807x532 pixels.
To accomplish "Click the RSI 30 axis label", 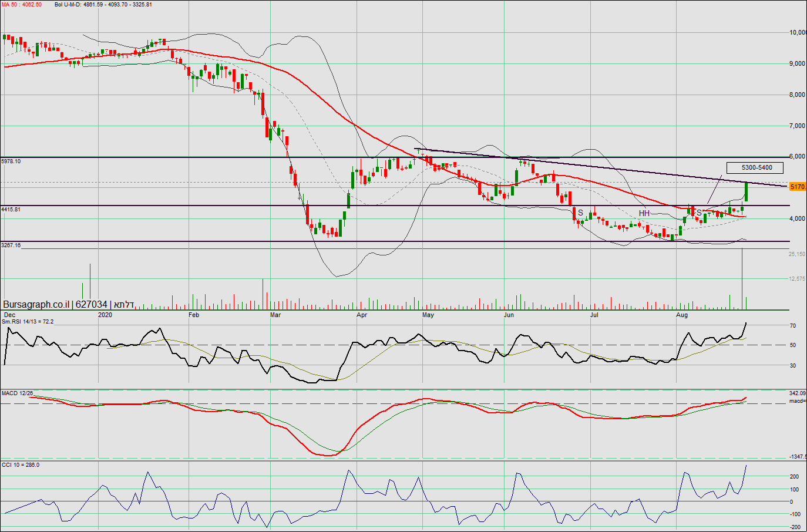I will pos(793,365).
